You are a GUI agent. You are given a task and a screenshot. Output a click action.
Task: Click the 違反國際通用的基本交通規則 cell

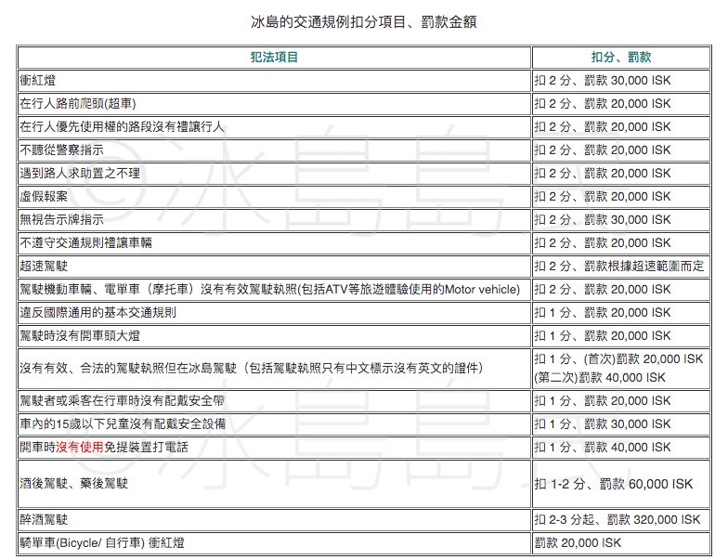[274, 312]
